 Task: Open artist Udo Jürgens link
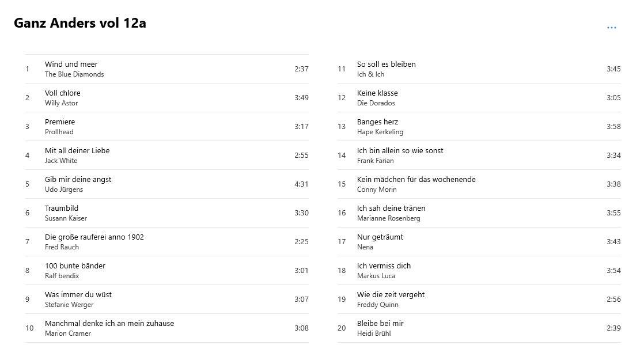tap(64, 189)
